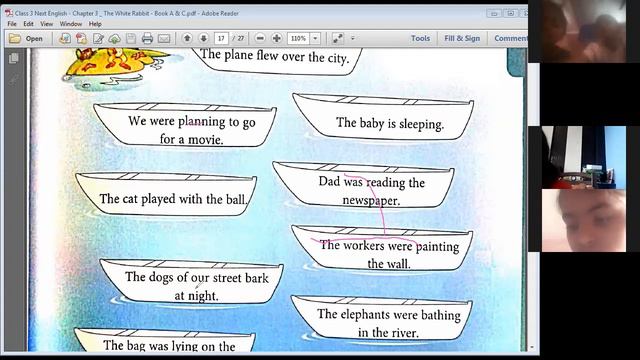This screenshot has height=360, width=640.
Task: Open the Window menu
Action: click(x=71, y=24)
